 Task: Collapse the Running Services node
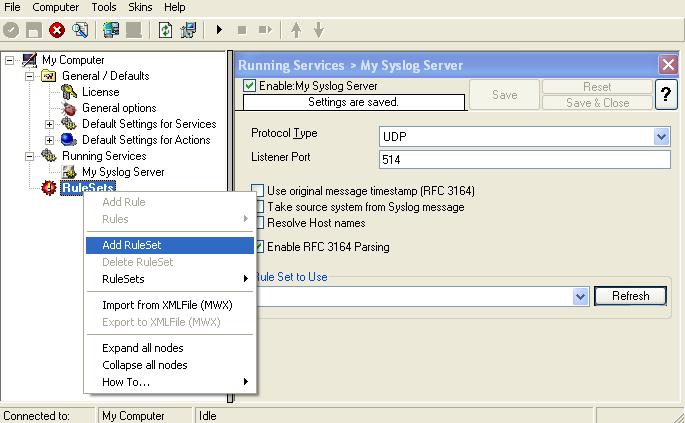[x=29, y=156]
